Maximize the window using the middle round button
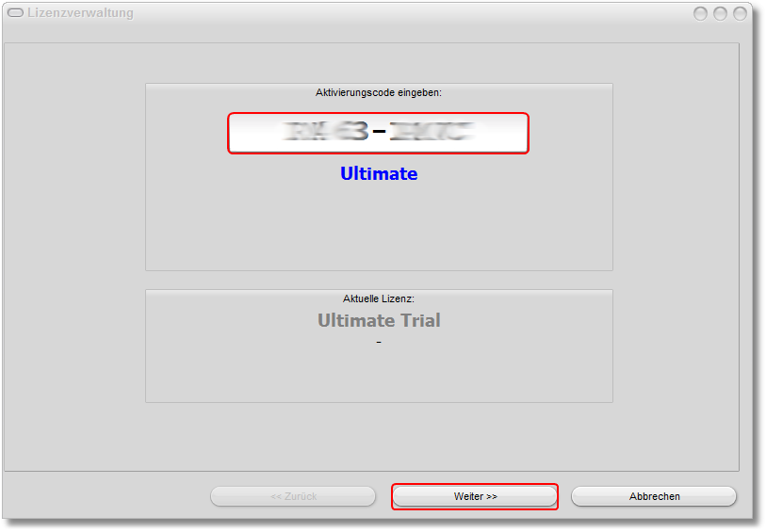The width and height of the screenshot is (766, 532). 720,14
